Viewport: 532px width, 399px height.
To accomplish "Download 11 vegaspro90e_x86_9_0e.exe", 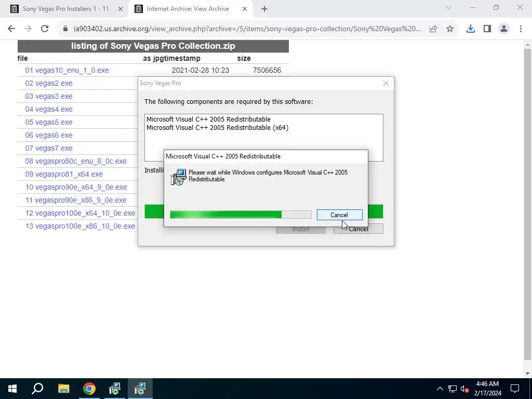I will coord(76,200).
